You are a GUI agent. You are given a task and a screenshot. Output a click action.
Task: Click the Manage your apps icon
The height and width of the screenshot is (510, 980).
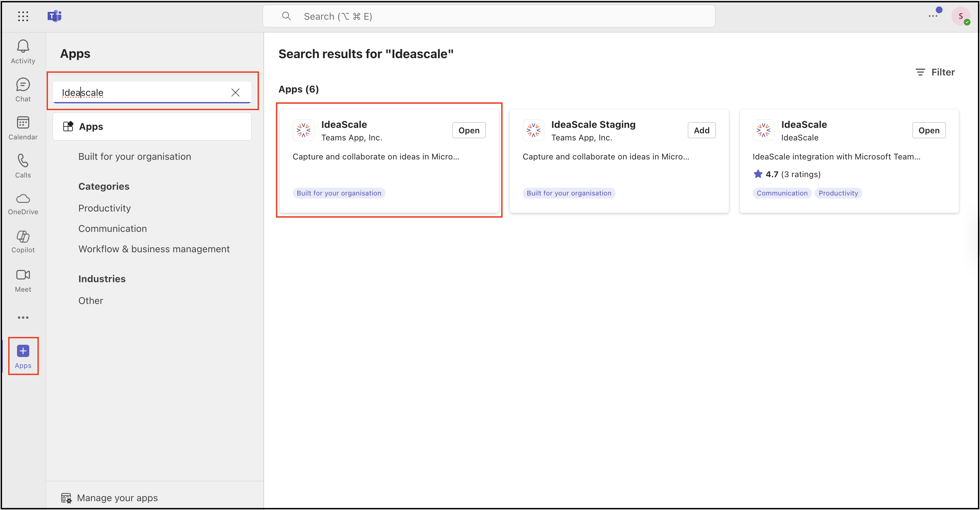(67, 498)
